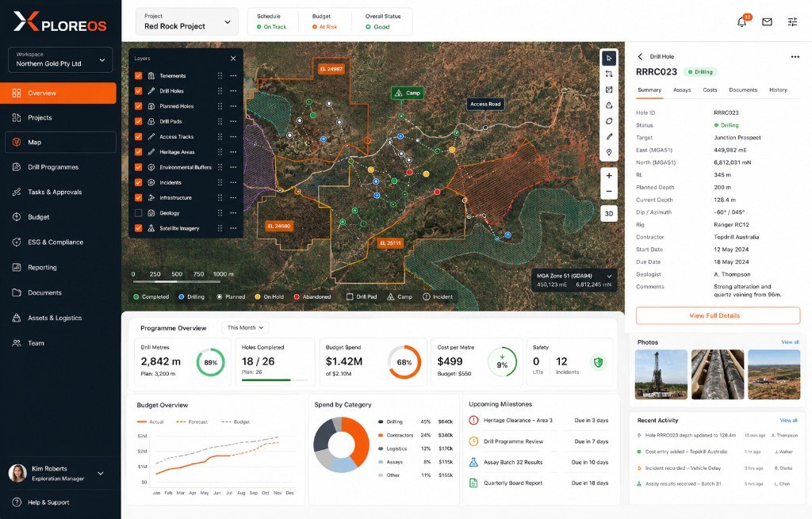Image resolution: width=812 pixels, height=519 pixels.
Task: Select the location pin tool on map
Action: [609, 152]
